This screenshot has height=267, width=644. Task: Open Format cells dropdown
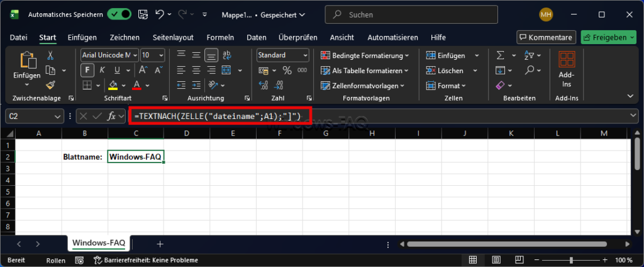pos(446,86)
